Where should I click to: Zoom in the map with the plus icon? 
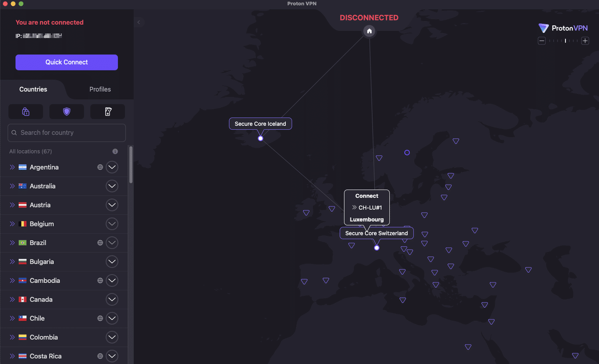pyautogui.click(x=585, y=41)
